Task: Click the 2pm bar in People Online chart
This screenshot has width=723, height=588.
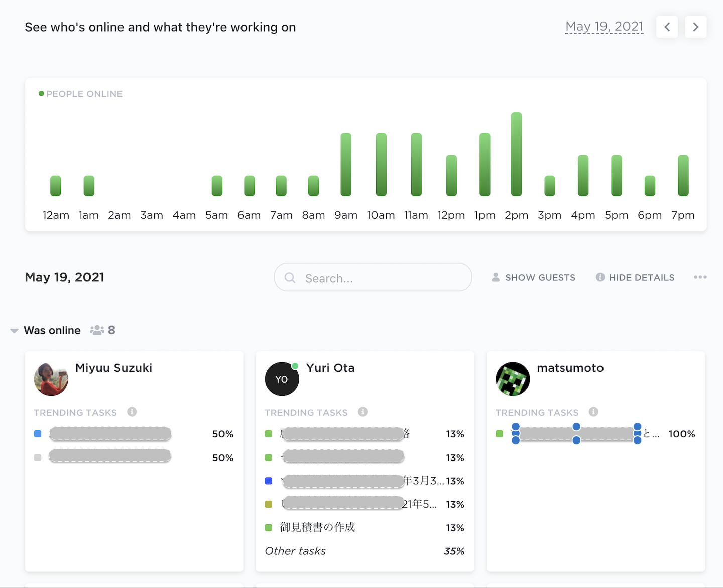Action: coord(516,154)
